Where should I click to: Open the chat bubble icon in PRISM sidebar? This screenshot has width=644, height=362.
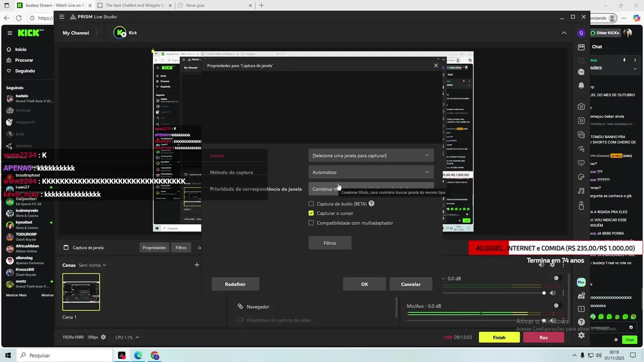pos(581,72)
